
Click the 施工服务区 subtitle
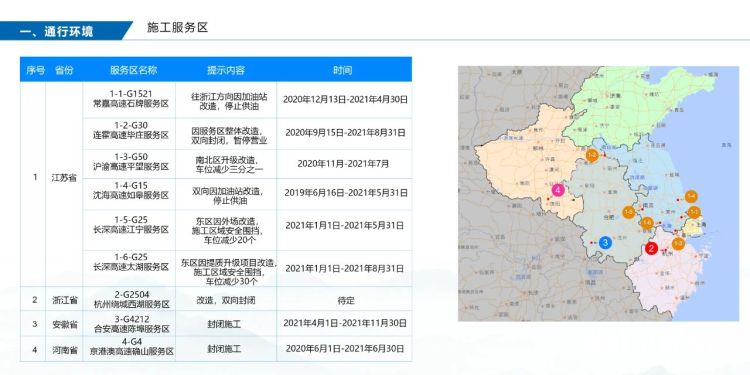coord(177,27)
